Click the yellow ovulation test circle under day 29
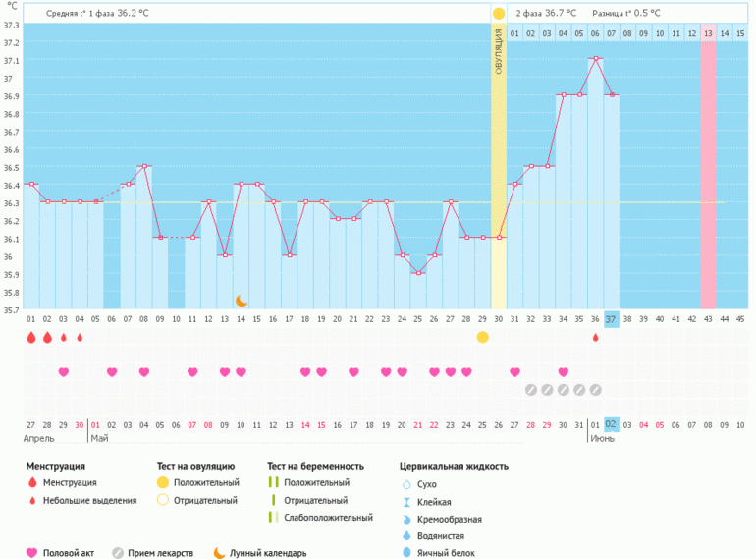This screenshot has height=559, width=756. coord(482,337)
